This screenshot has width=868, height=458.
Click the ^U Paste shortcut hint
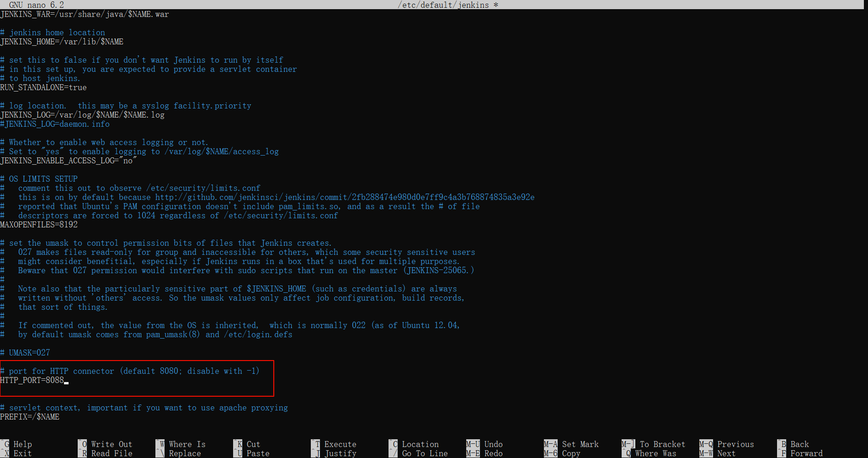(x=251, y=453)
